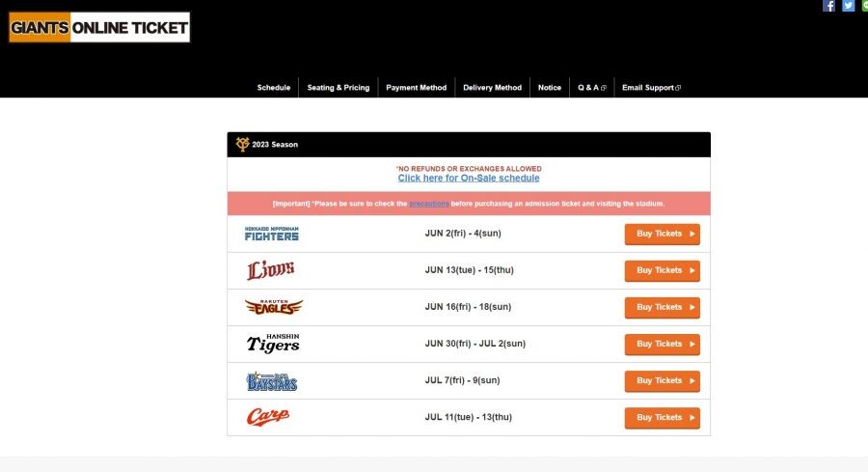
Task: Click the Hokkaido Nipponham Fighters logo
Action: pos(272,234)
